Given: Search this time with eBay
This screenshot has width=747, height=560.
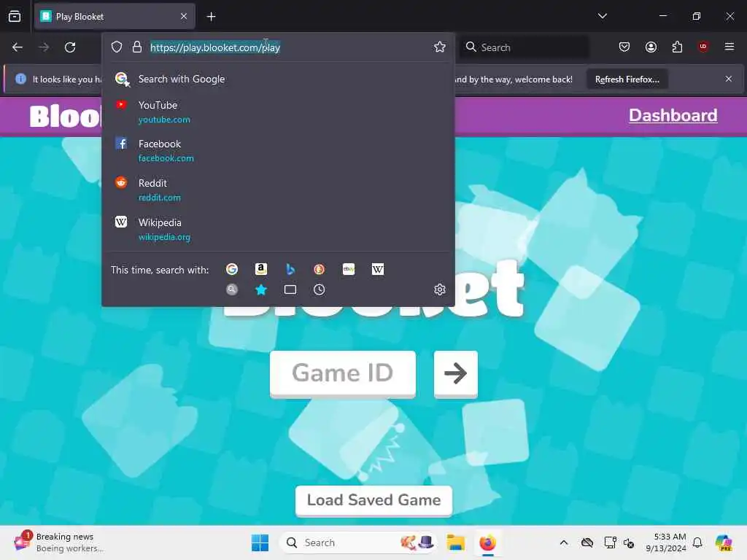Looking at the screenshot, I should (x=349, y=270).
